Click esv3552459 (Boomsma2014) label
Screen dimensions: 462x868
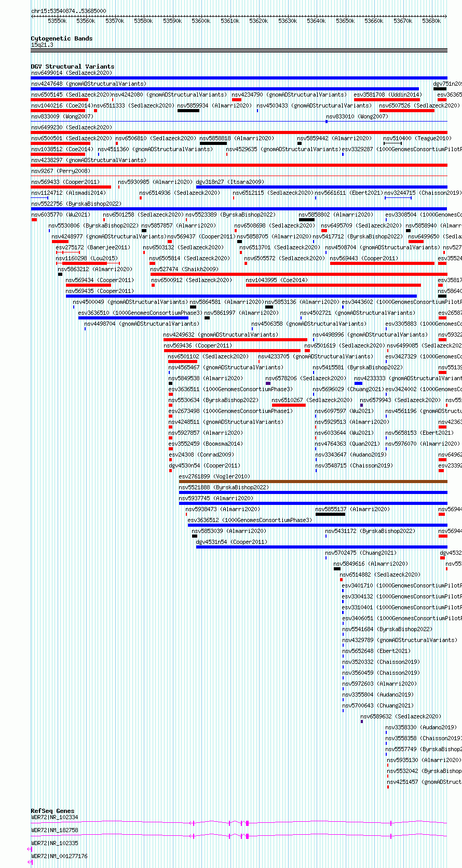[206, 444]
